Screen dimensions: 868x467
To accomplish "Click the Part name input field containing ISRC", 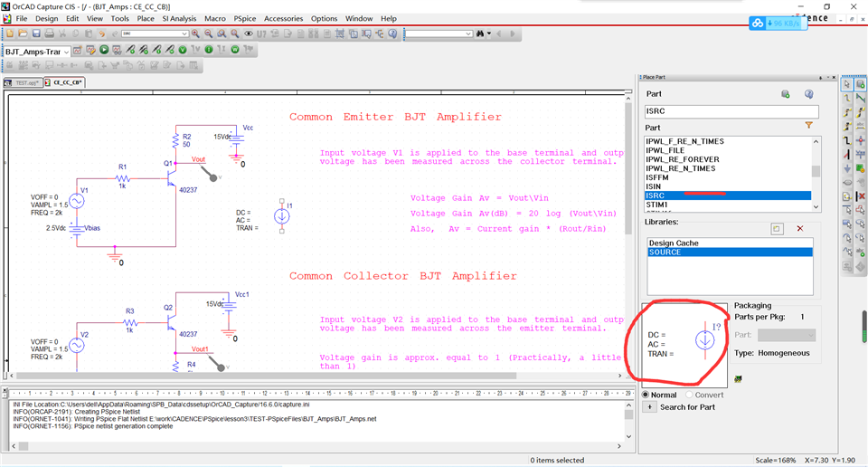I will pos(731,111).
